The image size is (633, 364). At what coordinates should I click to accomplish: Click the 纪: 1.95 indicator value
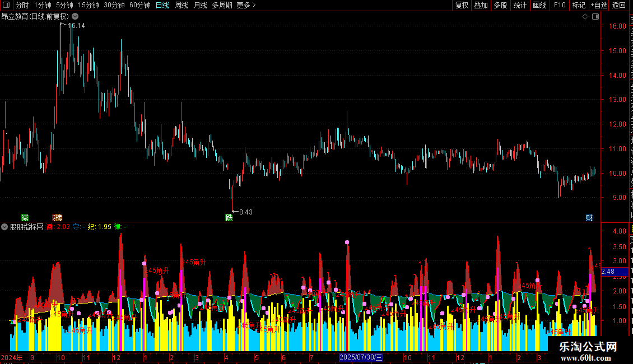click(99, 227)
